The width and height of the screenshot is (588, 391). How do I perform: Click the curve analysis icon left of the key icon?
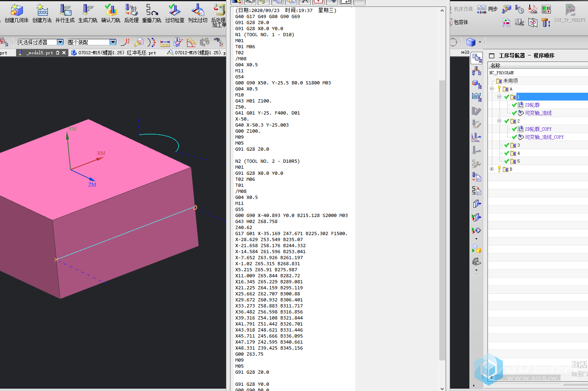125,42
